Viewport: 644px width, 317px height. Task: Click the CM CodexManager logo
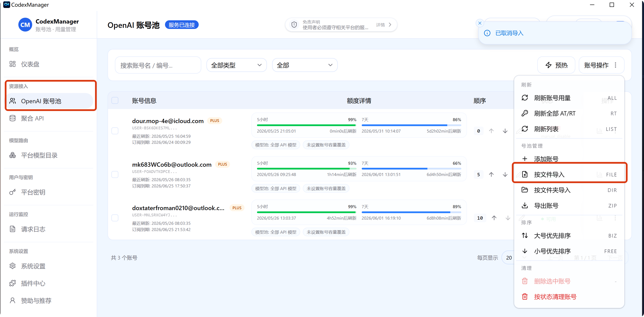pyautogui.click(x=25, y=25)
